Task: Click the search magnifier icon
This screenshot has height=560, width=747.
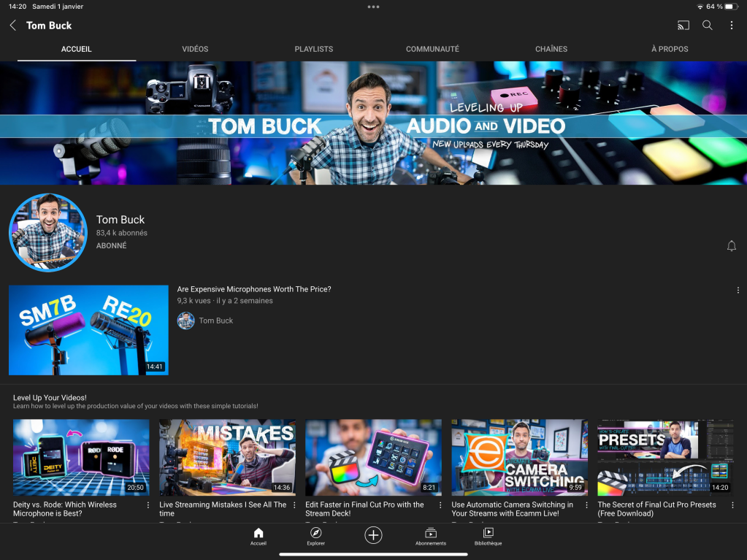Action: (x=707, y=26)
